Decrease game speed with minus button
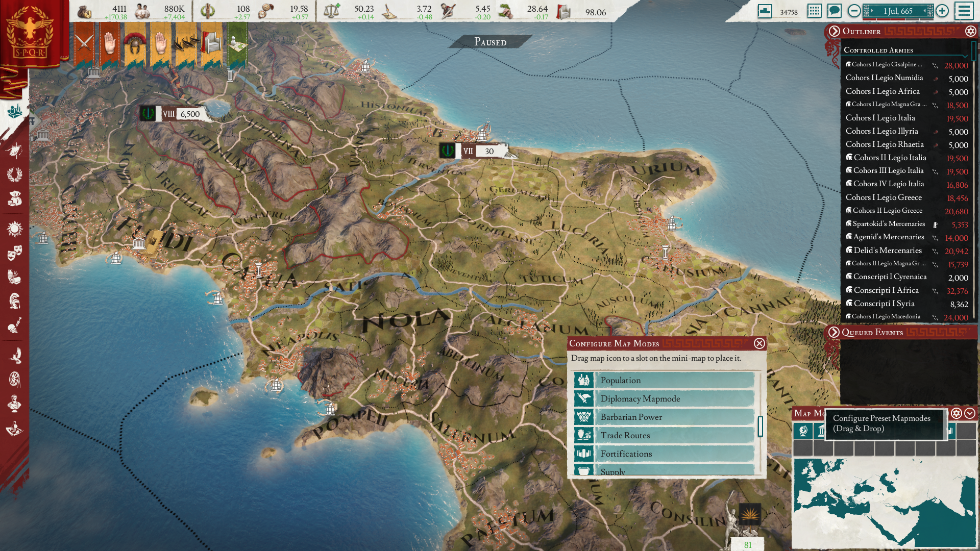980x551 pixels. pos(854,11)
